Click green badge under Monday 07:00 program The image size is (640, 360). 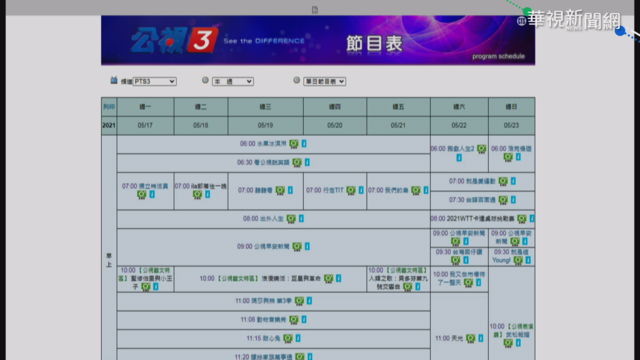(x=142, y=195)
